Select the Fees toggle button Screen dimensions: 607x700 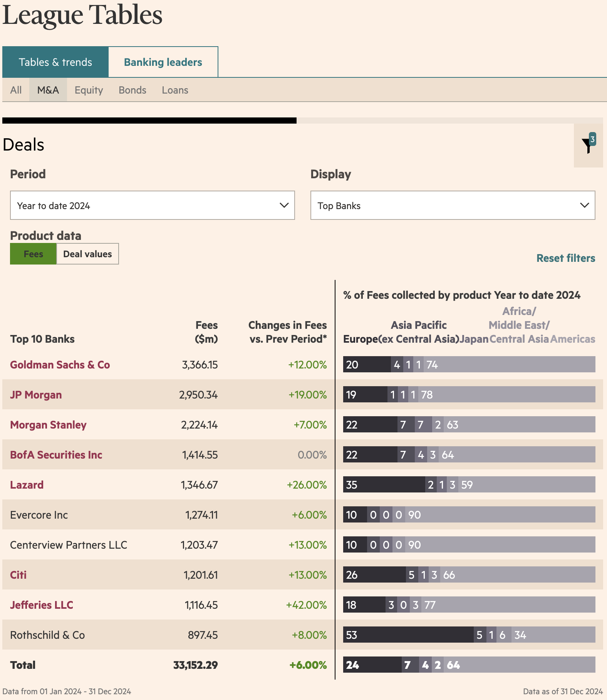[x=33, y=254]
